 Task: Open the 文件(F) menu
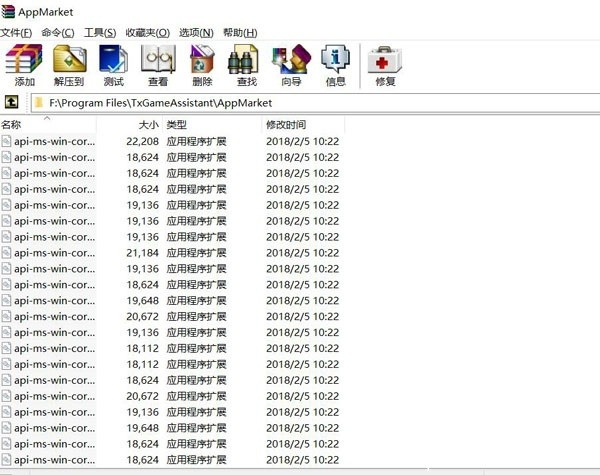(x=16, y=33)
